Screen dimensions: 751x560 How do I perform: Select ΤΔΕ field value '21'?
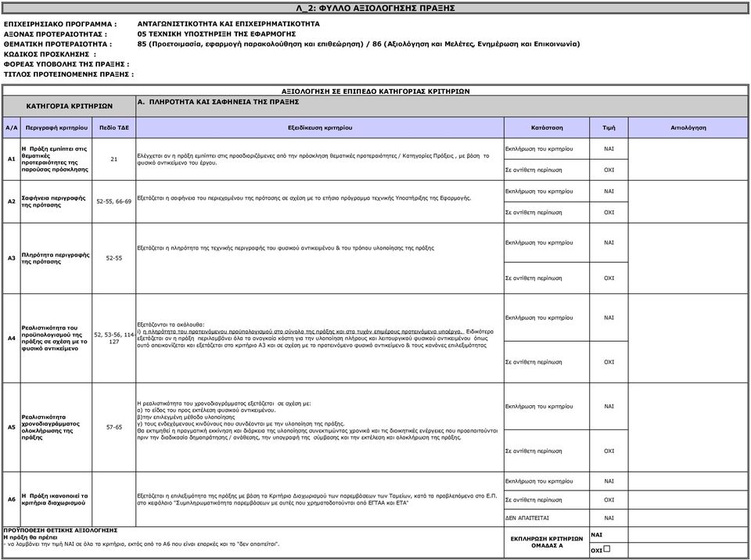tap(114, 159)
